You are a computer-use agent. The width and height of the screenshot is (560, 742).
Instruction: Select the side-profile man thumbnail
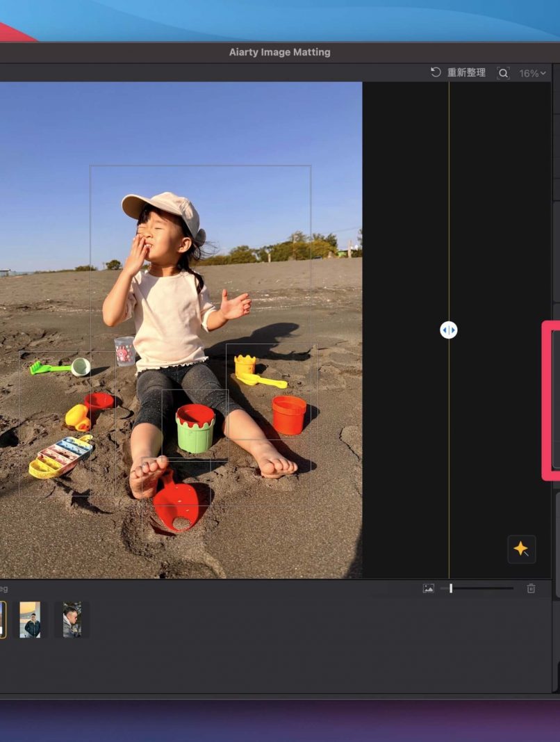click(x=72, y=620)
